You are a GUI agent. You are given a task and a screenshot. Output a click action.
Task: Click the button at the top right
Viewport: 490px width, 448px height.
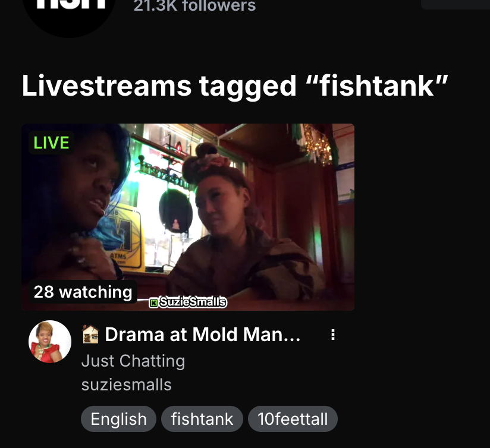click(x=456, y=4)
